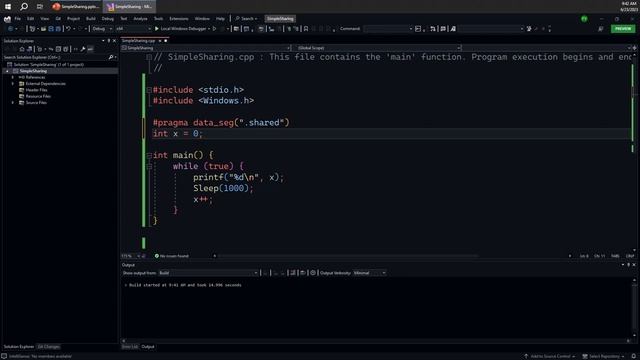Click the Solution Explorer properties wrench icon
Viewport: 640px width, 360px height.
(x=83, y=49)
